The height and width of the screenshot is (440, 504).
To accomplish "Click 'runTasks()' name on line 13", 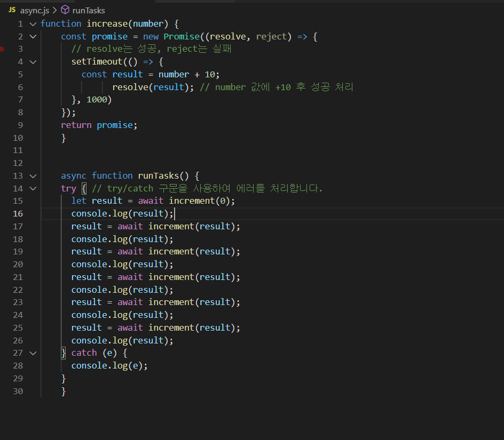I will tap(163, 175).
